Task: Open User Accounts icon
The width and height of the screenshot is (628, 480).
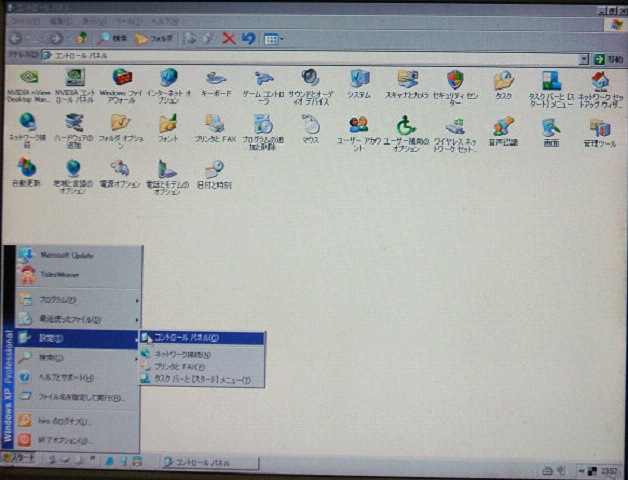Action: 358,126
